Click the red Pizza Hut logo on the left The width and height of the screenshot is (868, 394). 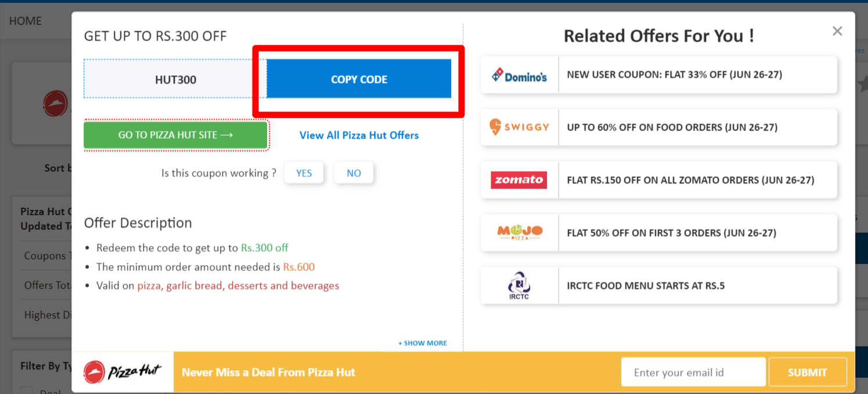point(56,103)
